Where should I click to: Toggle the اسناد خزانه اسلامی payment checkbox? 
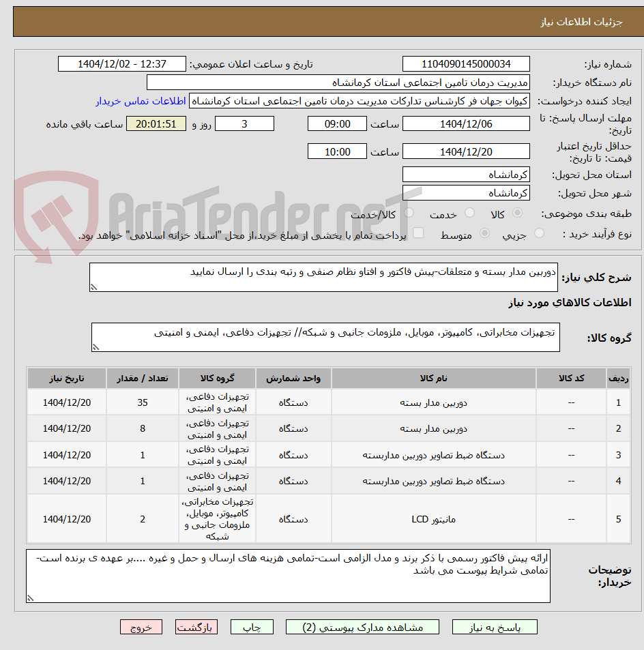coord(418,233)
